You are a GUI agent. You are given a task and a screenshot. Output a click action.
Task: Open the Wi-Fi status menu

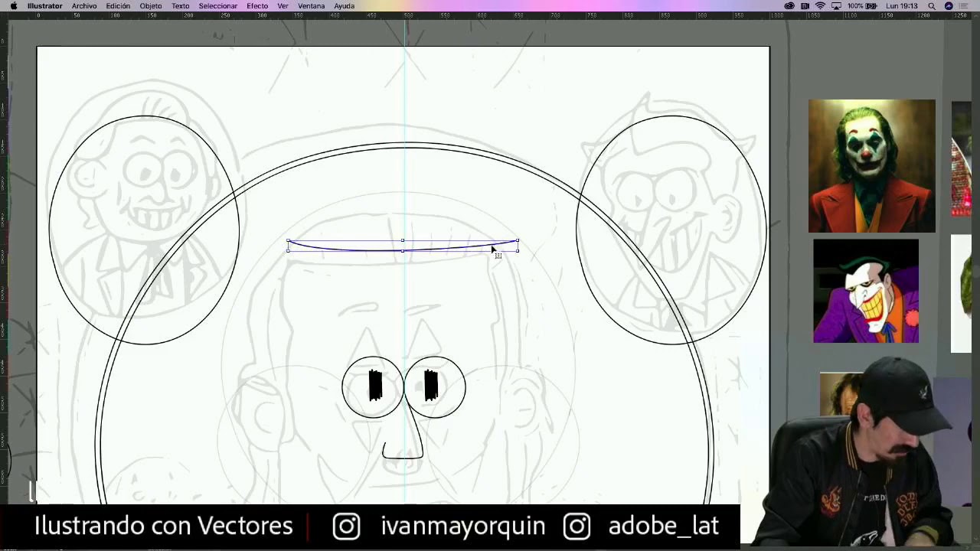(x=820, y=5)
